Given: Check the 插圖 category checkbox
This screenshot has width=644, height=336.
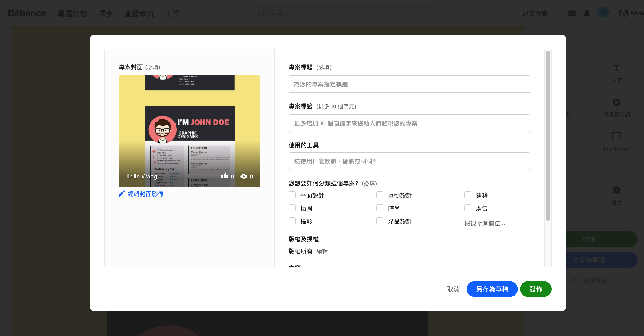Looking at the screenshot, I should (x=292, y=208).
